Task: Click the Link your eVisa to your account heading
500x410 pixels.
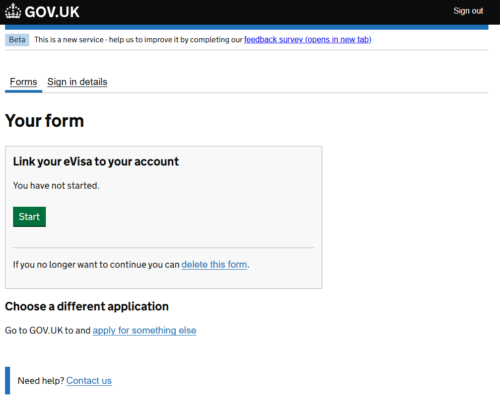Action: coord(96,162)
